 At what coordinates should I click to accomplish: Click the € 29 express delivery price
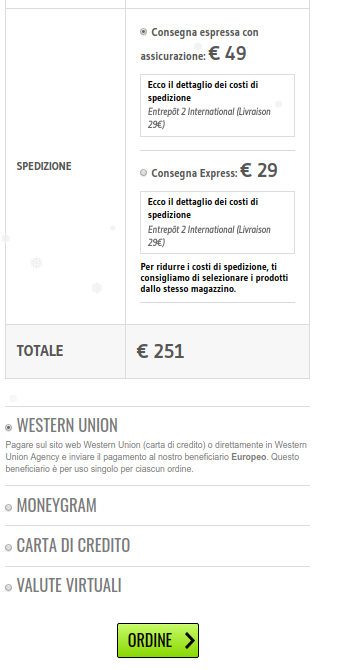point(259,170)
